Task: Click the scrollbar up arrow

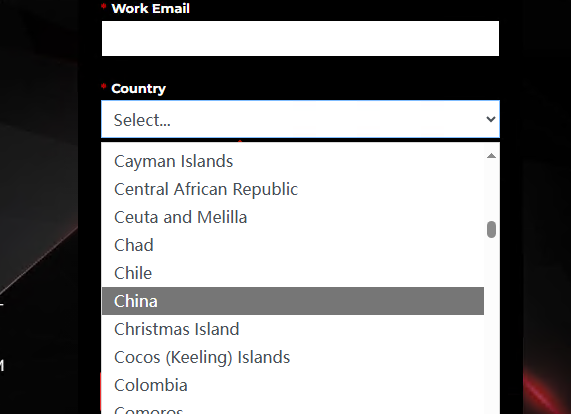Action: click(x=491, y=156)
